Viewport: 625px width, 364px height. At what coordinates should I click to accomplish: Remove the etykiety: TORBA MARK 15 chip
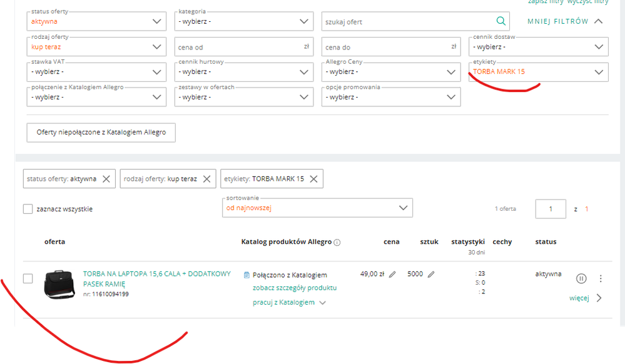coord(313,179)
